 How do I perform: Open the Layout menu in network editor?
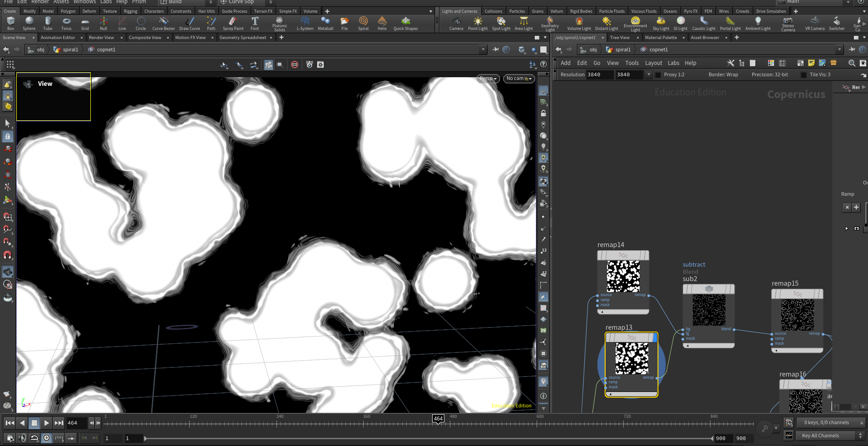click(x=654, y=63)
